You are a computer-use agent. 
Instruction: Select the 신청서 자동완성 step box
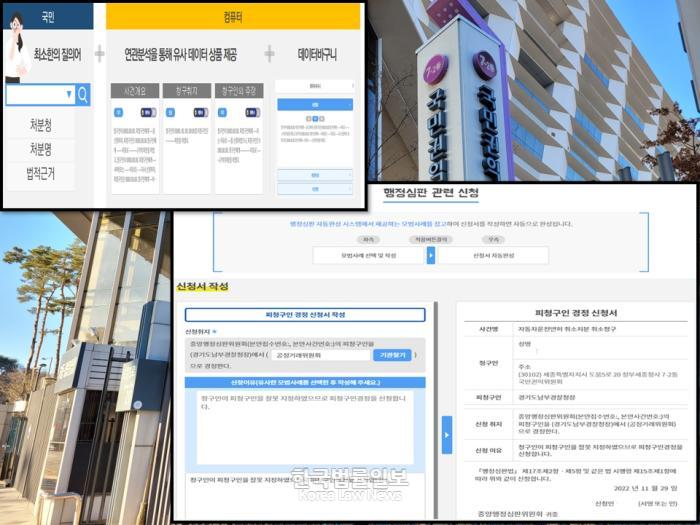(x=493, y=256)
